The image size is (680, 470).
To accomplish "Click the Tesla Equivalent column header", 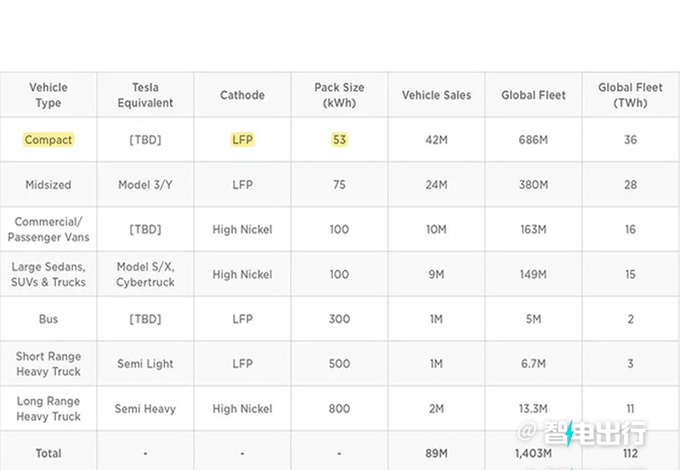I will point(145,95).
